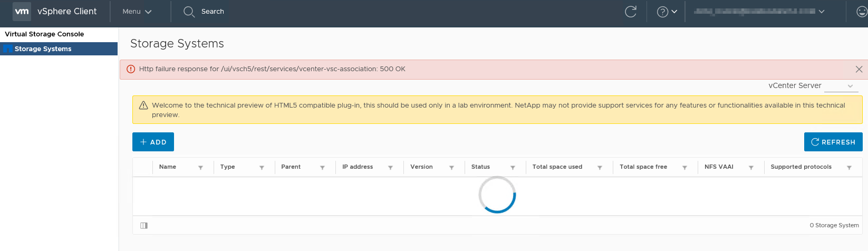Select Storage Systems in the sidebar
Screen dimensions: 868x251
pos(59,49)
